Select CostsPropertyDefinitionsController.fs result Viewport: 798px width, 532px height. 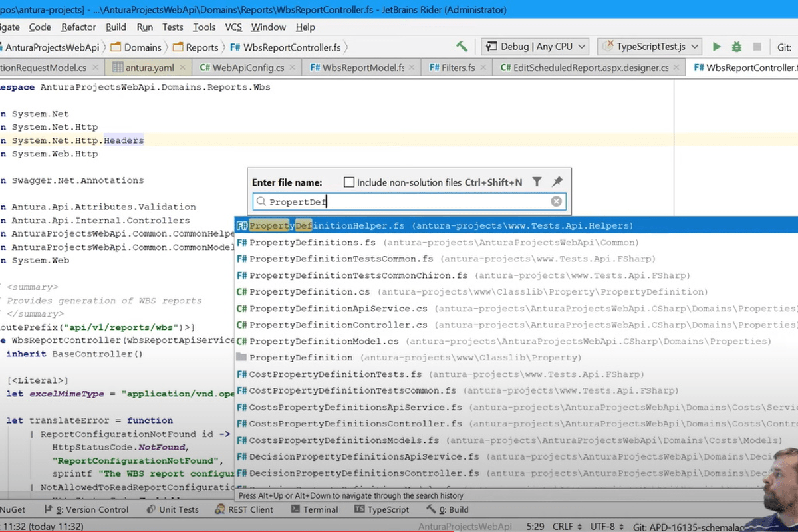[516, 424]
